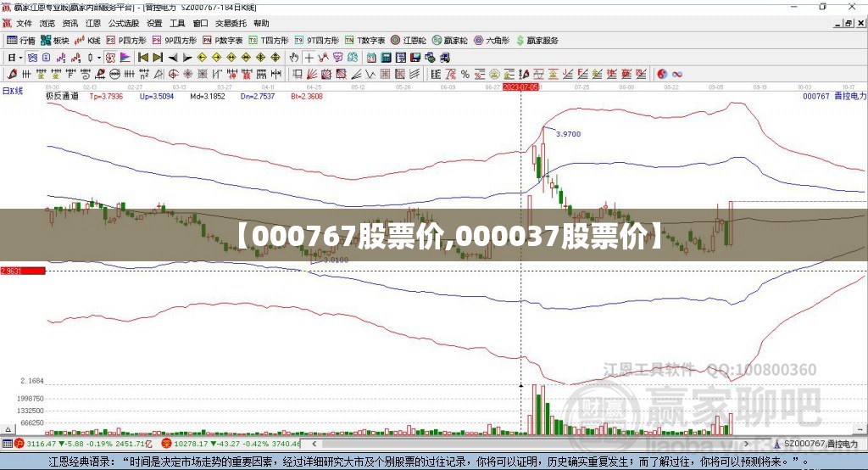Open the 行情 market quotes view
868x470 pixels.
point(20,41)
